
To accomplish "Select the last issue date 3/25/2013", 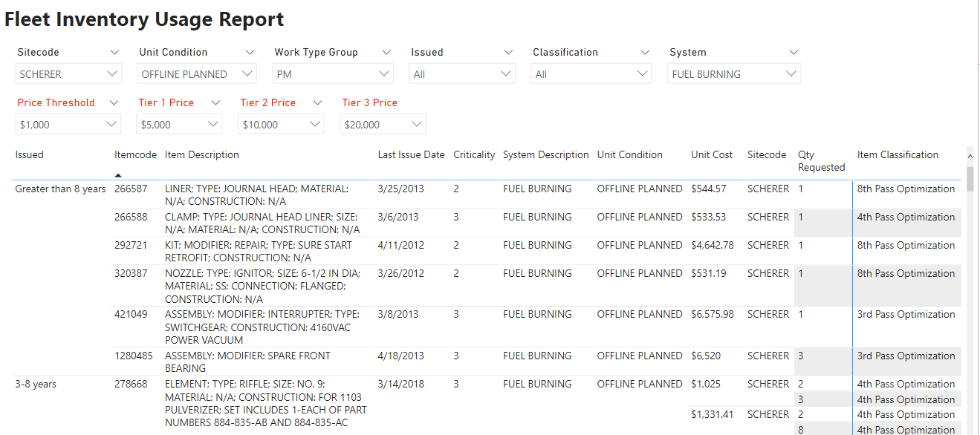I will click(400, 189).
